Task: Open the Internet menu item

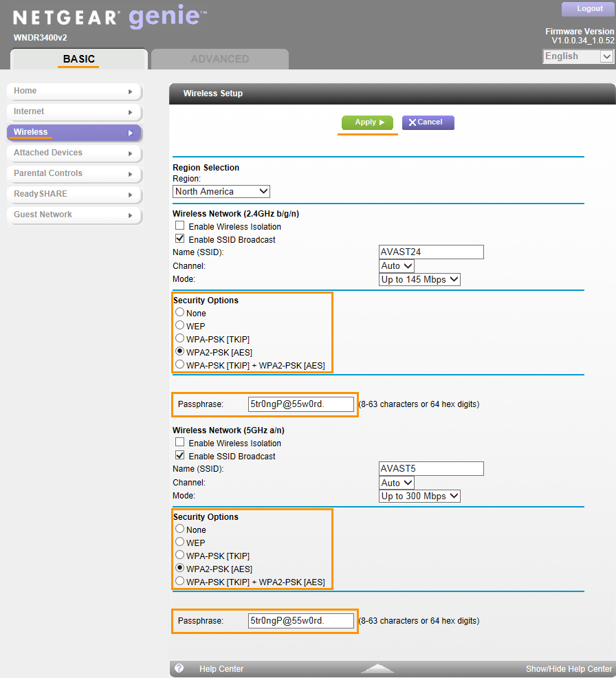Action: pyautogui.click(x=74, y=111)
